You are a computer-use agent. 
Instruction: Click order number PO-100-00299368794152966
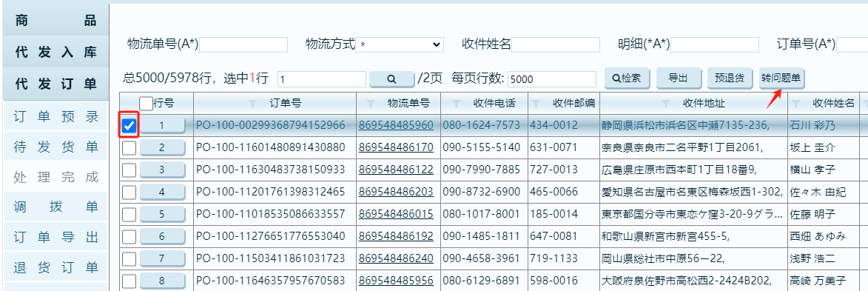[x=271, y=125]
